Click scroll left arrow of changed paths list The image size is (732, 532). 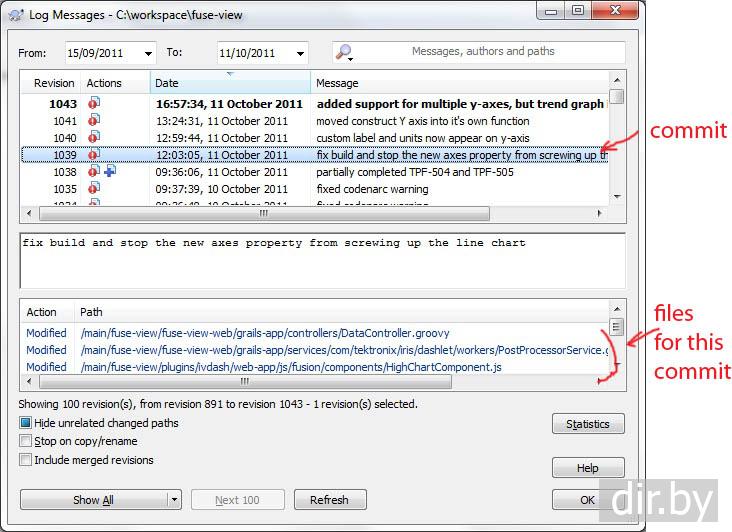(x=29, y=382)
